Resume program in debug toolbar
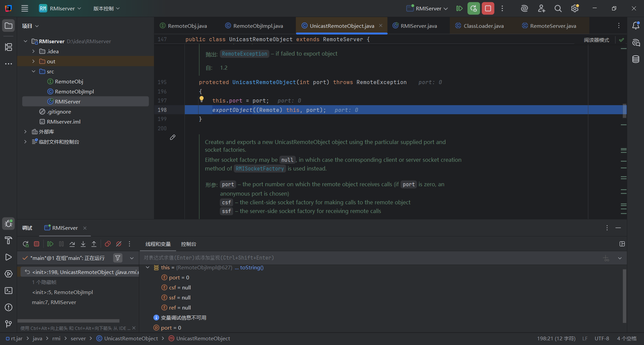This screenshot has width=644, height=345. [50, 244]
